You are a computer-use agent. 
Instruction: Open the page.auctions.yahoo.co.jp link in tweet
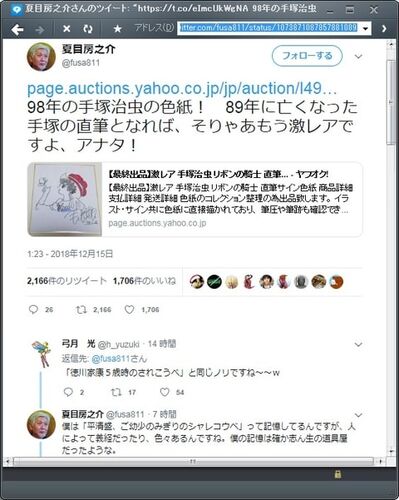pyautogui.click(x=182, y=89)
